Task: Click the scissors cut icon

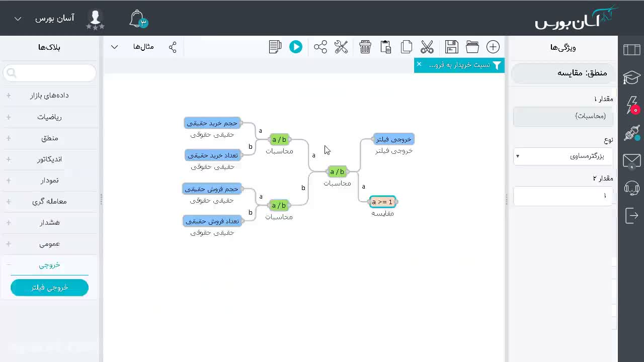Action: [x=427, y=47]
